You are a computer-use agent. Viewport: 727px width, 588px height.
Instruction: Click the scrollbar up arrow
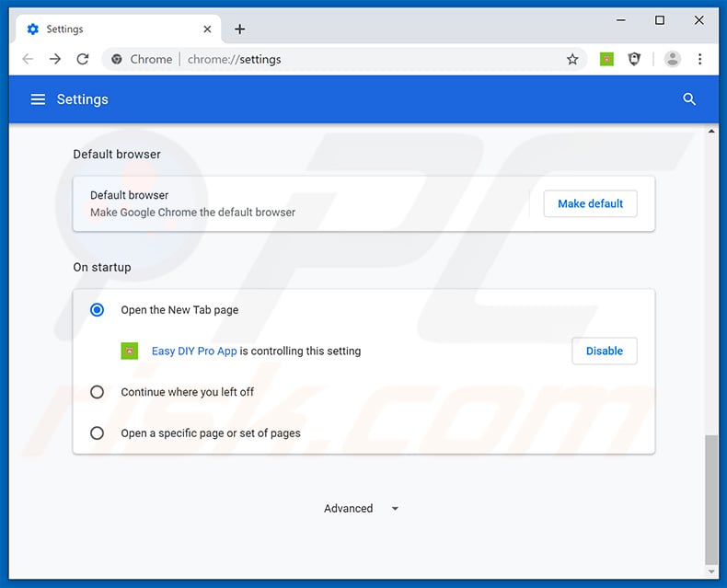click(x=711, y=132)
